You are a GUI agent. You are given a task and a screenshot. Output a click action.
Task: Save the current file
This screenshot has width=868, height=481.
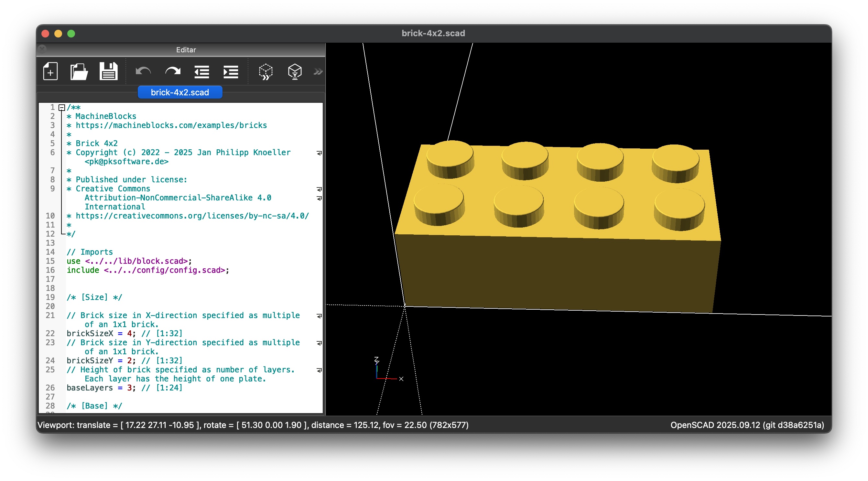pyautogui.click(x=109, y=71)
